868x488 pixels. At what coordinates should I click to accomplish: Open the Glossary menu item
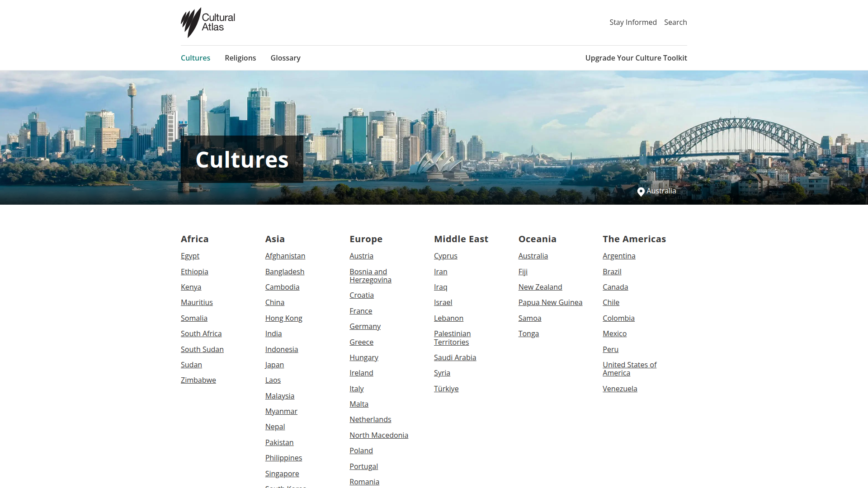[x=285, y=58]
